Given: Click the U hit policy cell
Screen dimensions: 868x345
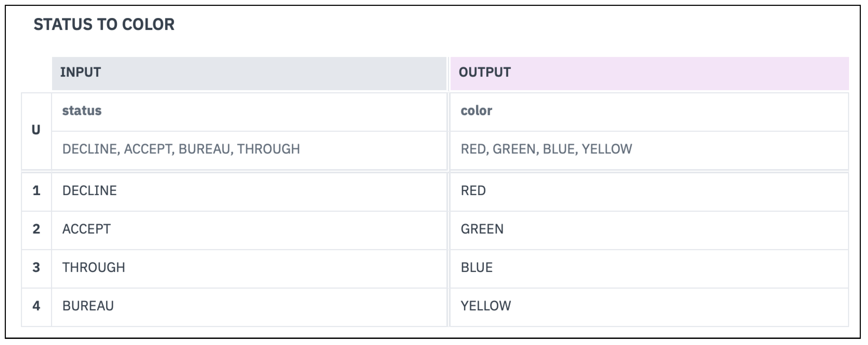Looking at the screenshot, I should point(36,130).
